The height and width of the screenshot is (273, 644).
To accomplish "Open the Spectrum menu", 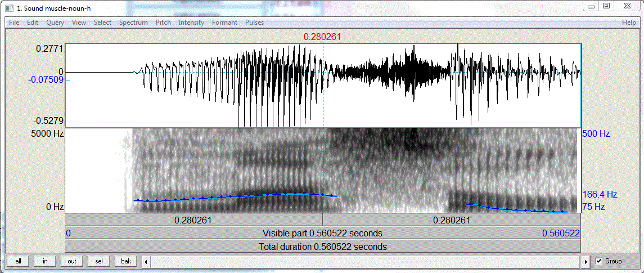I will [133, 23].
